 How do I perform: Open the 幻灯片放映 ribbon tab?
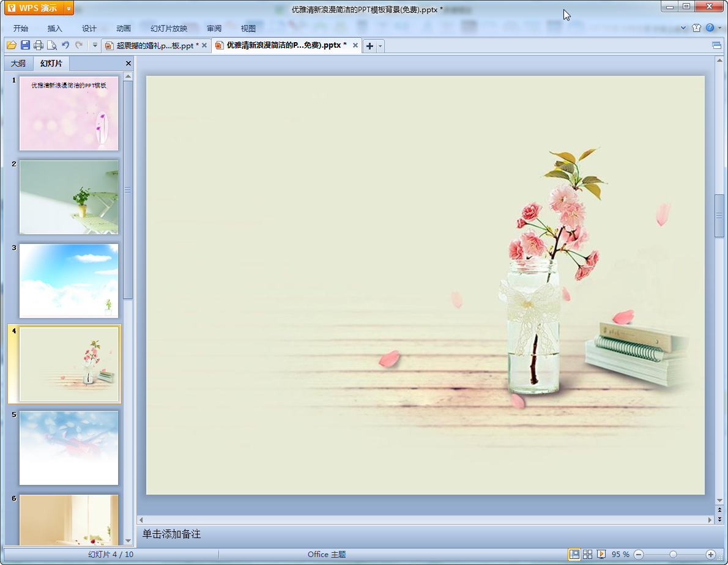169,28
